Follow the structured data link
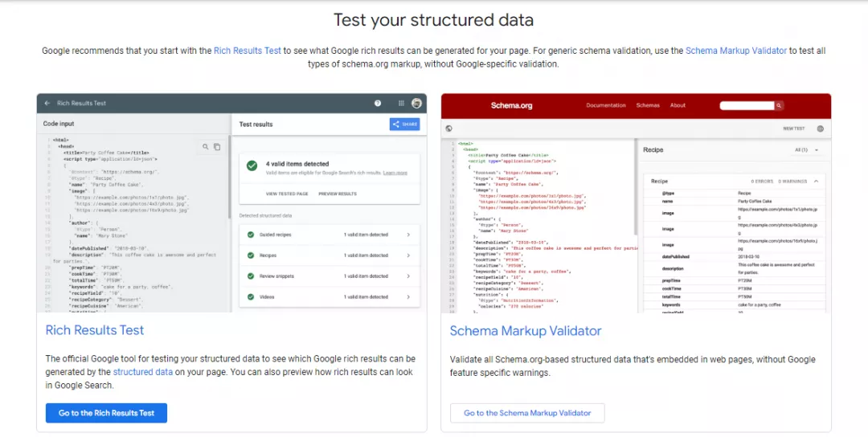 (x=143, y=372)
